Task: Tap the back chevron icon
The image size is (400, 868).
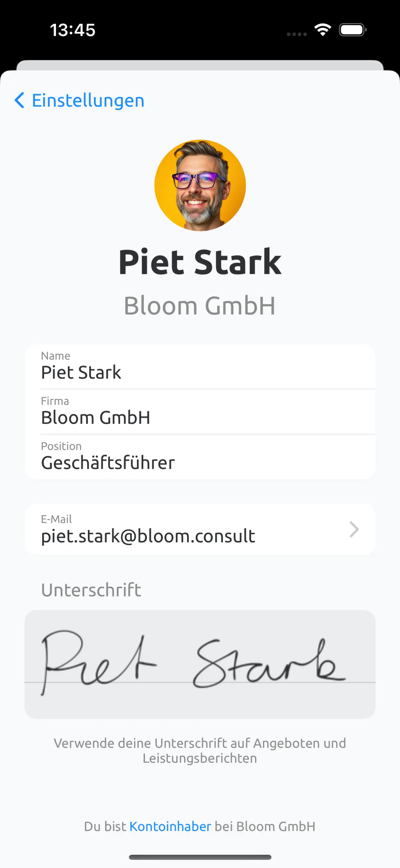Action: [x=19, y=100]
